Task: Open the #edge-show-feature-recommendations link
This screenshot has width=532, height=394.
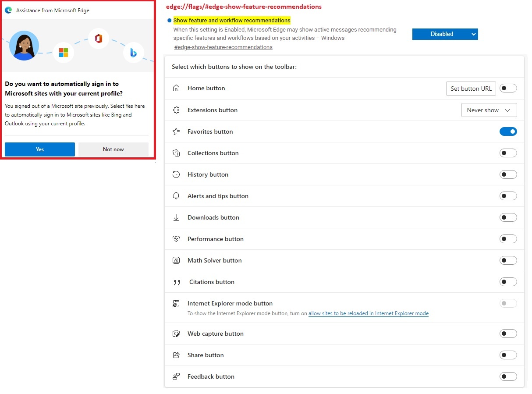Action: (223, 47)
